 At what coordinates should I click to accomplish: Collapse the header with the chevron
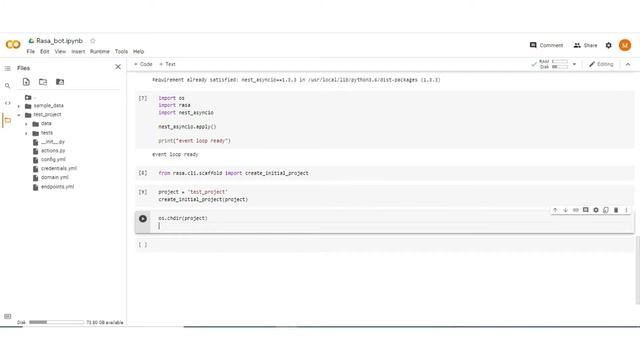pos(628,64)
